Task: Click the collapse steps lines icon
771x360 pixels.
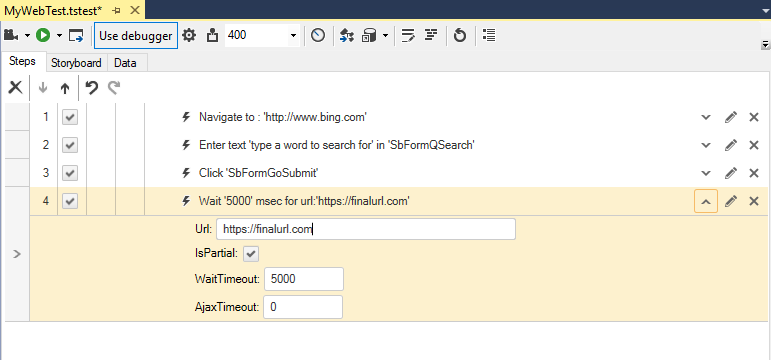Action: (431, 35)
